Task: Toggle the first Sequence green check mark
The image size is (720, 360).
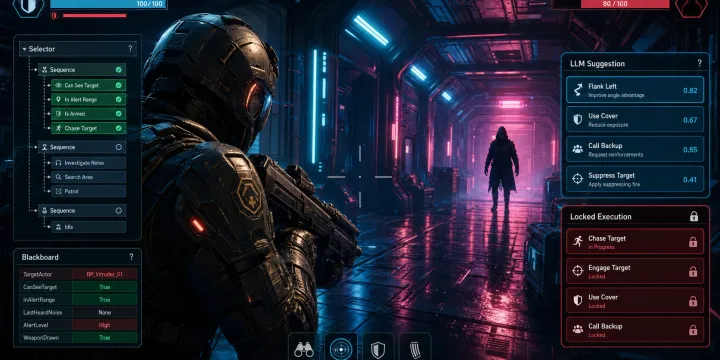Action: click(118, 70)
